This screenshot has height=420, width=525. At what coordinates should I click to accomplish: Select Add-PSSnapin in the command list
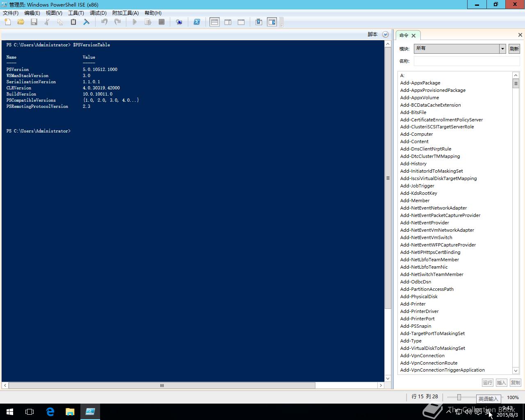(415, 326)
